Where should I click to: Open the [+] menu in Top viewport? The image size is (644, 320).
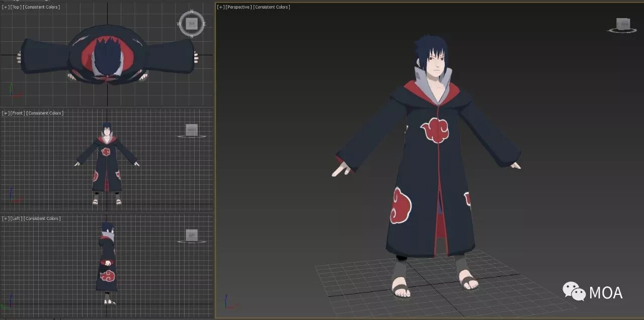coord(5,7)
